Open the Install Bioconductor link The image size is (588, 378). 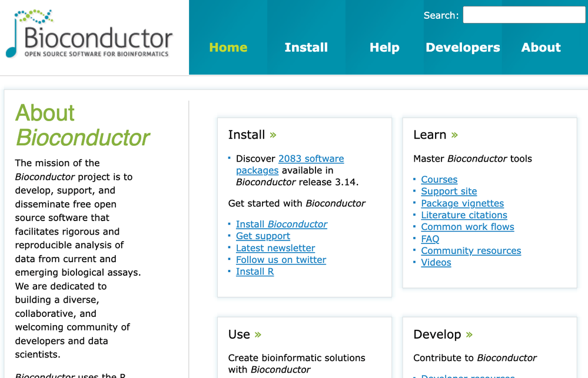pos(281,224)
